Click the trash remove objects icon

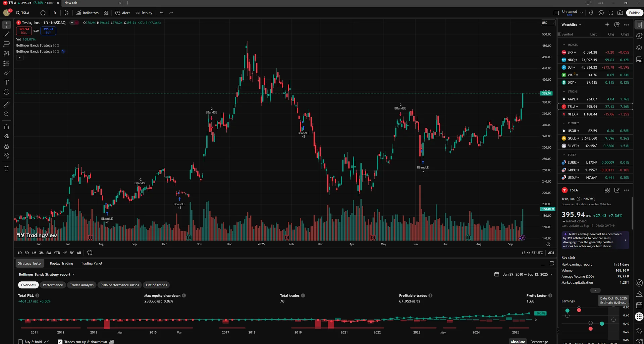point(6,168)
